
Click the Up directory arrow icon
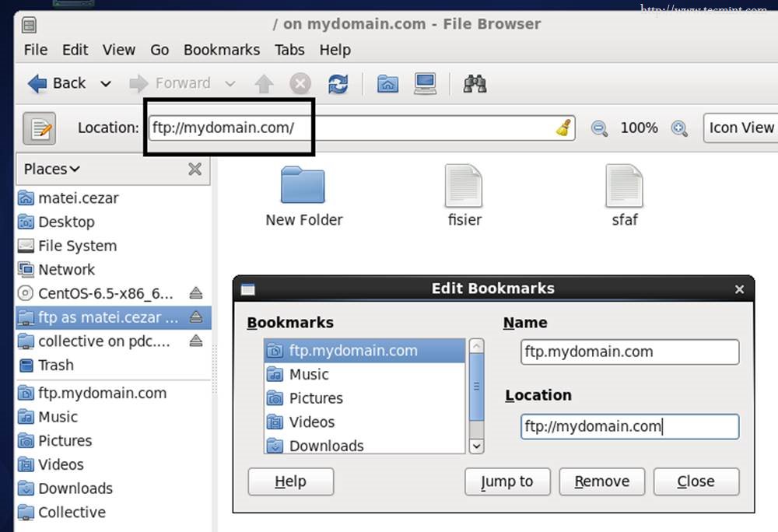(x=264, y=84)
